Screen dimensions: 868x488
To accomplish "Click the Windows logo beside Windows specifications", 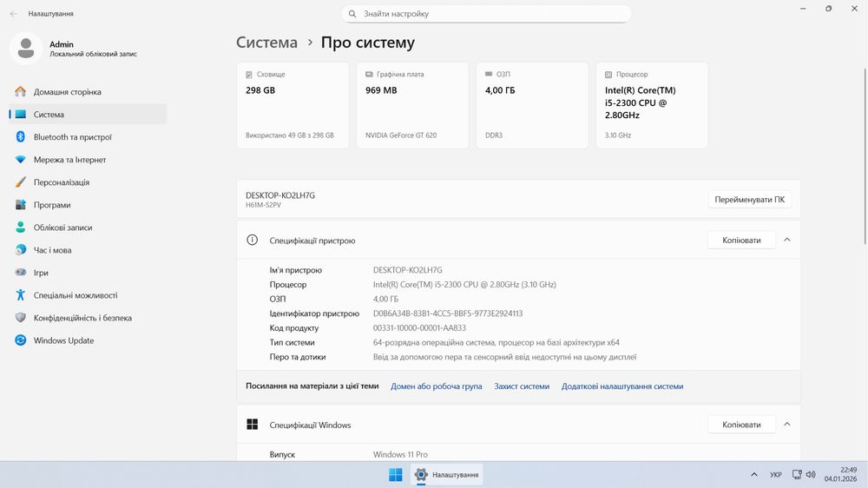I will [252, 425].
